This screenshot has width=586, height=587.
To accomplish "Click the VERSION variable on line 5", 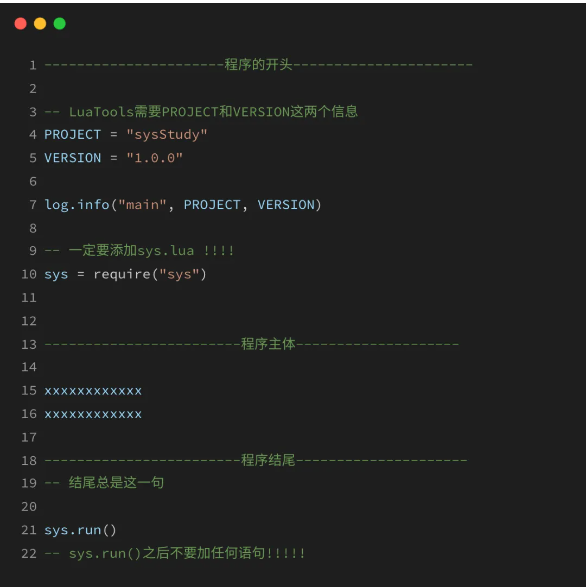I will 73,158.
